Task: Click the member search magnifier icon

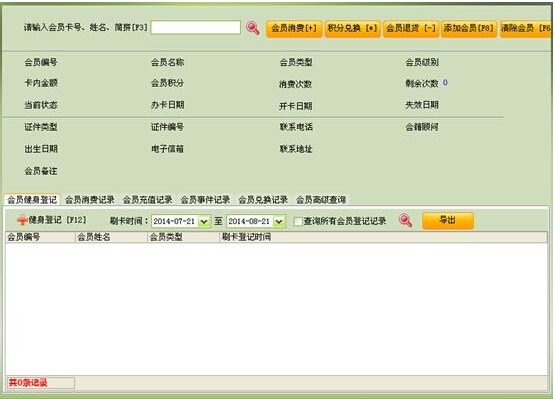Action: point(253,28)
